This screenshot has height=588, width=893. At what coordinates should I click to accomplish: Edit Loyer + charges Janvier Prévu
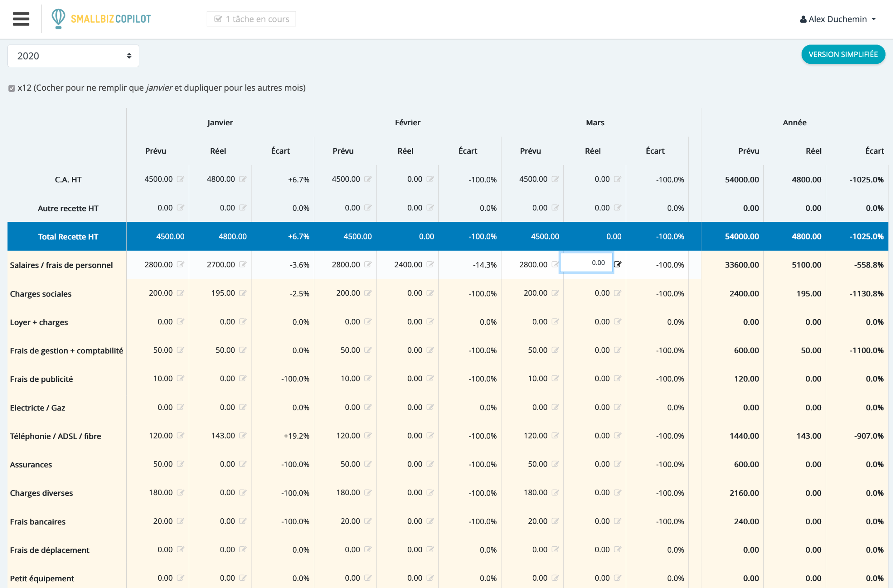click(x=180, y=322)
